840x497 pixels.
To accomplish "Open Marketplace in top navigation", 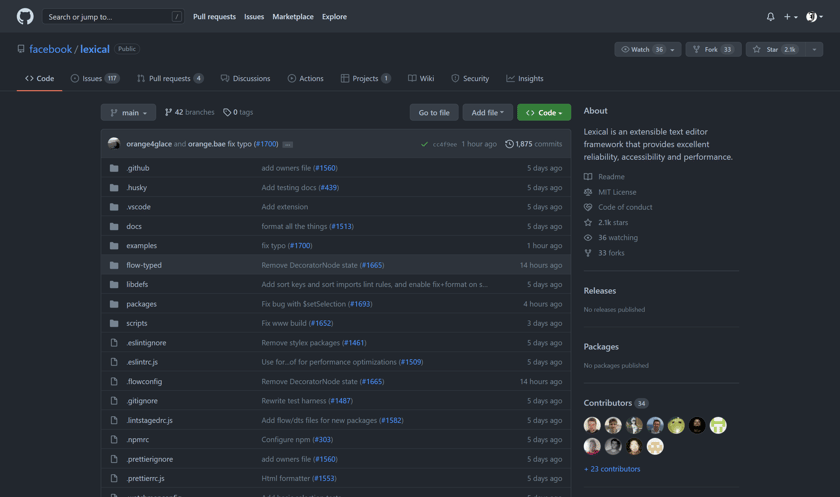I will pos(293,17).
